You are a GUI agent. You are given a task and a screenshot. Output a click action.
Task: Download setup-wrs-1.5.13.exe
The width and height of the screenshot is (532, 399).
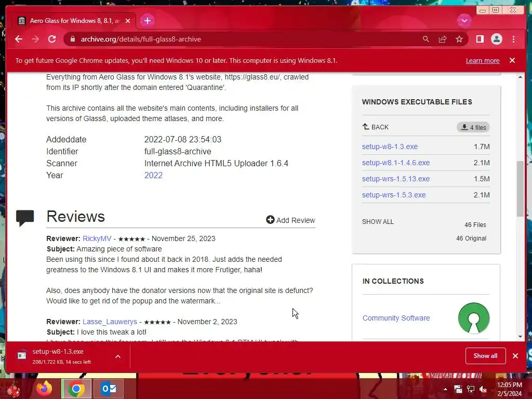tap(395, 179)
